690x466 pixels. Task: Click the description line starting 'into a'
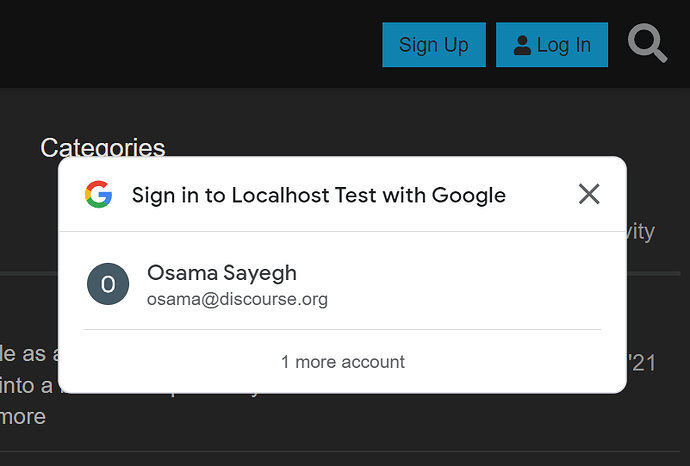[29, 385]
